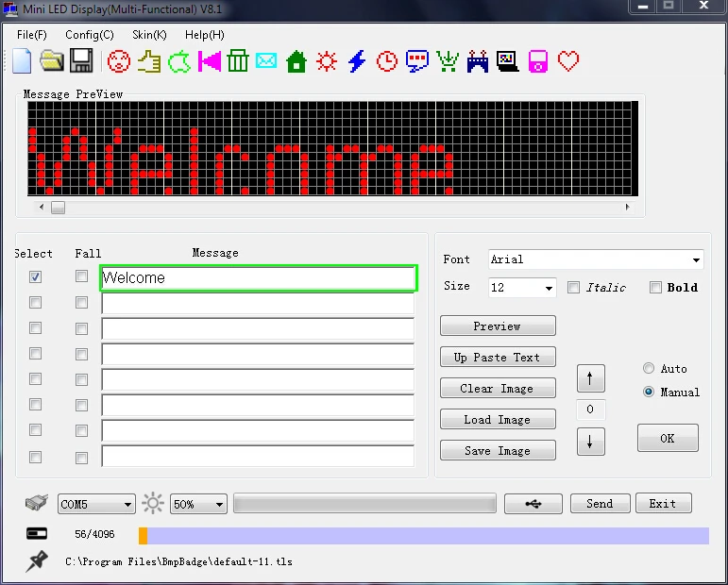This screenshot has height=585, width=728.
Task: Enable the Italic checkbox
Action: pos(573,287)
